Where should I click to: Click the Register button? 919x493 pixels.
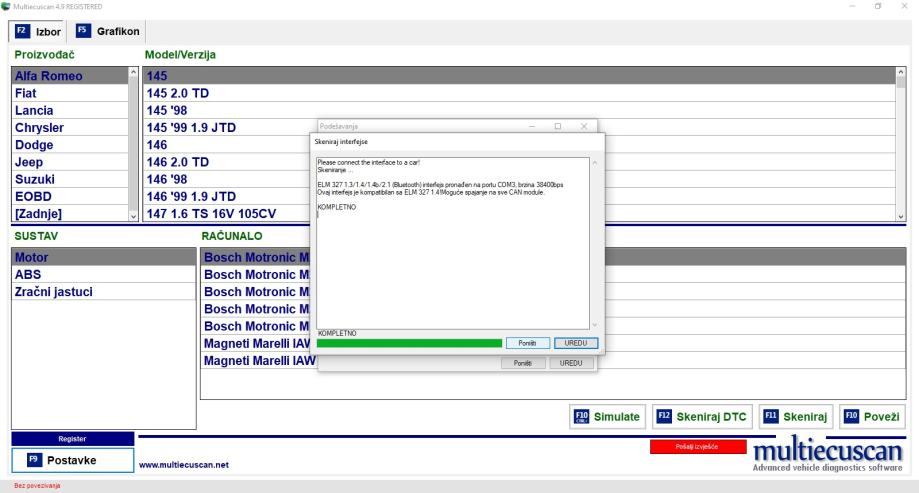click(73, 438)
